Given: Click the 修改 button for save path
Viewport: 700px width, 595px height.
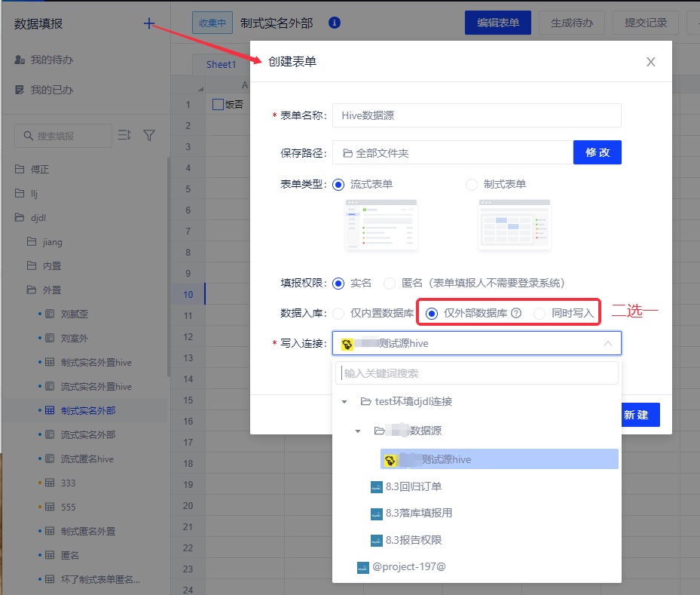Looking at the screenshot, I should coord(597,152).
